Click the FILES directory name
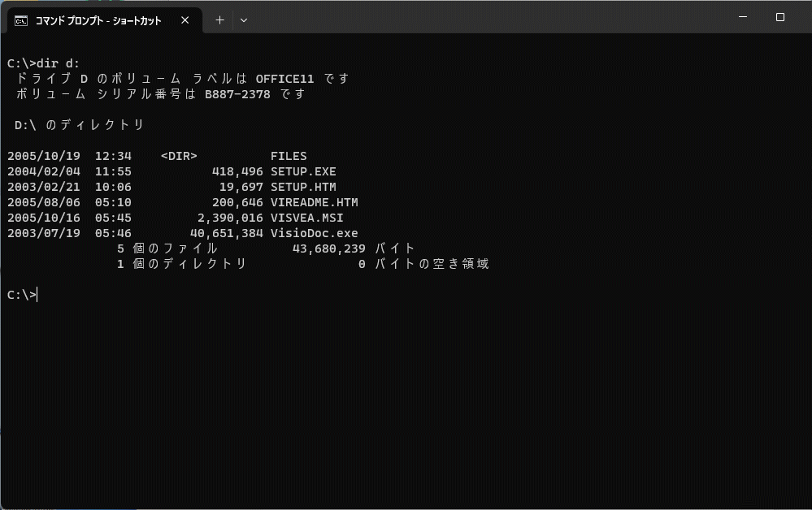 [x=289, y=156]
